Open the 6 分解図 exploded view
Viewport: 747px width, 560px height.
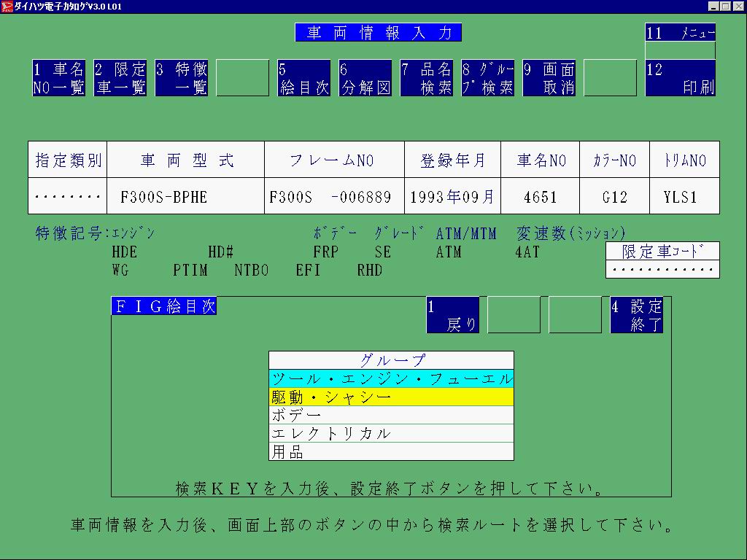click(x=365, y=78)
